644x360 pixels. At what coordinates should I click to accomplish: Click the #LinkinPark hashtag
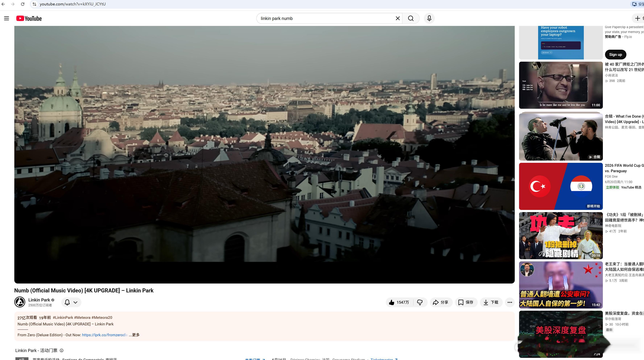63,318
